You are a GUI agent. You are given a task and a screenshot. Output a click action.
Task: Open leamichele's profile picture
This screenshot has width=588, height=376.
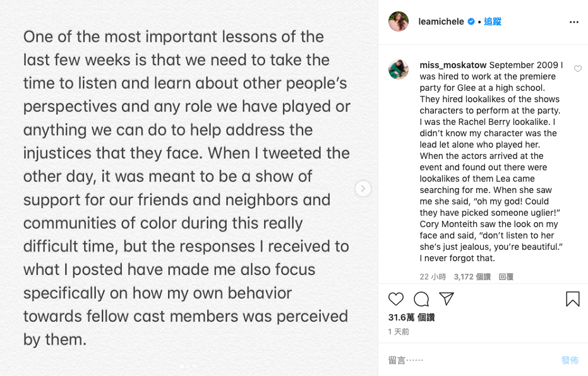(399, 21)
